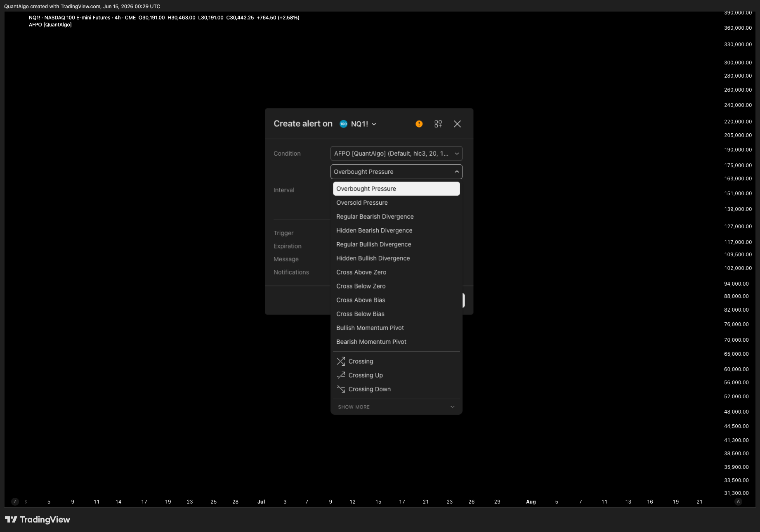Select the Crossing icon option
The width and height of the screenshot is (760, 532).
pyautogui.click(x=341, y=362)
